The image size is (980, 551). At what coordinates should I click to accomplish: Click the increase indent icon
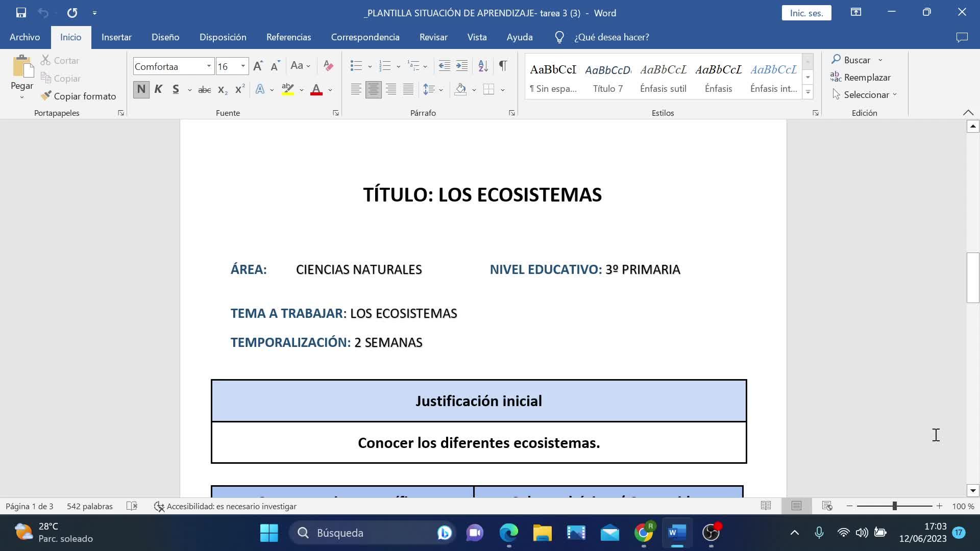pos(461,66)
